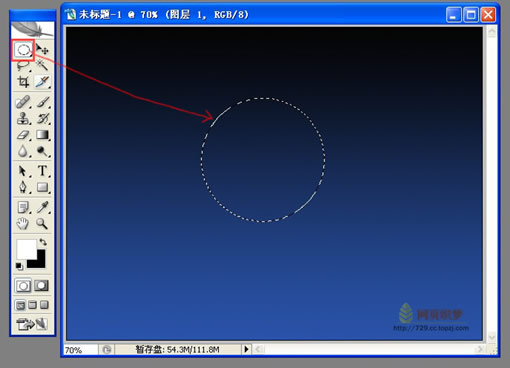
Task: Activate the Gradient tool
Action: 42,135
